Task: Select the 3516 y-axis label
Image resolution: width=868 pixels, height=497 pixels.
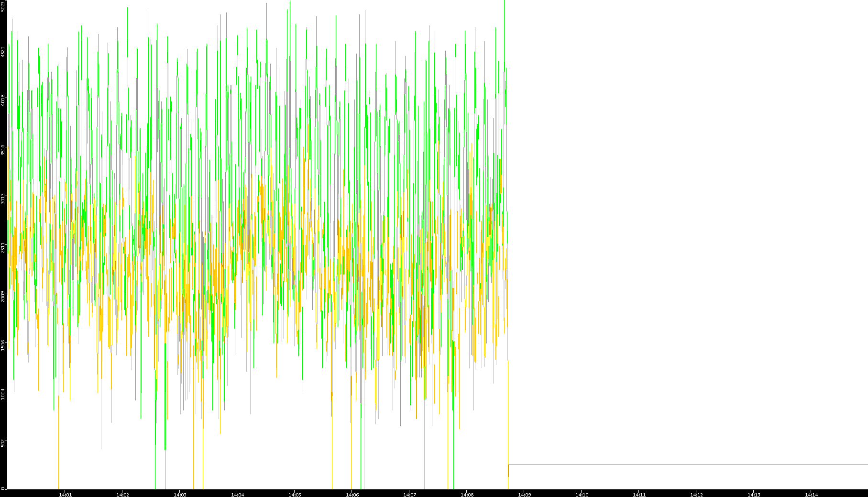Action: coord(3,150)
